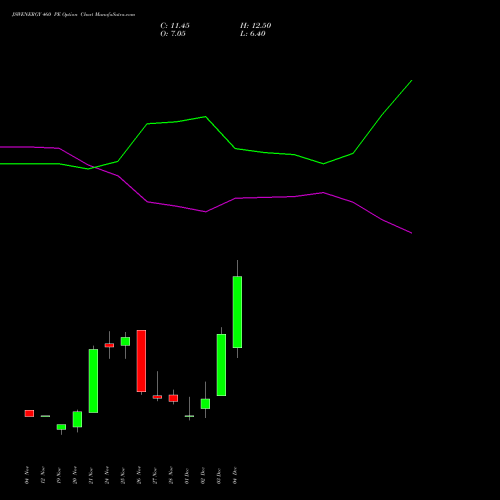This screenshot has width=500, height=500.
Task: Click the 01 Dec date label
Action: 187,476
